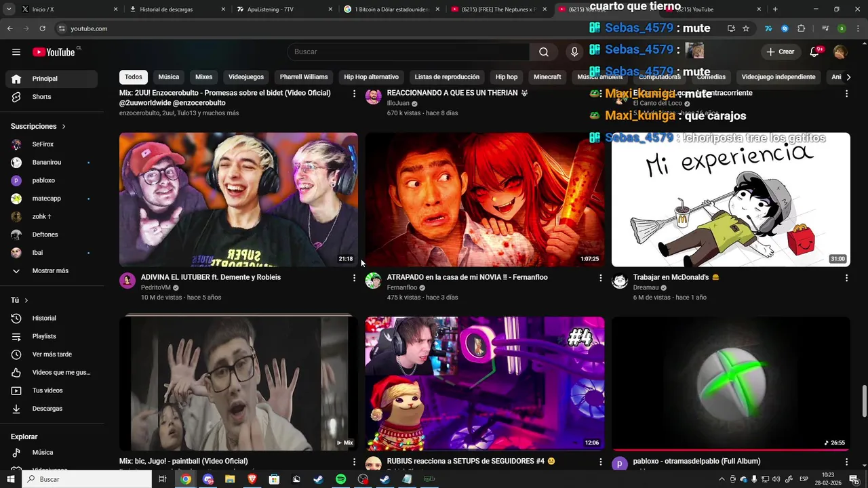Open Playlists in sidebar
Image resolution: width=868 pixels, height=488 pixels.
coord(53,336)
